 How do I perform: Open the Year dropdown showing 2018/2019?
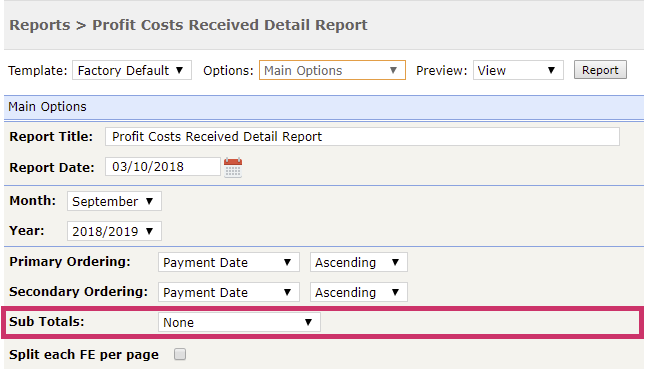coord(114,231)
